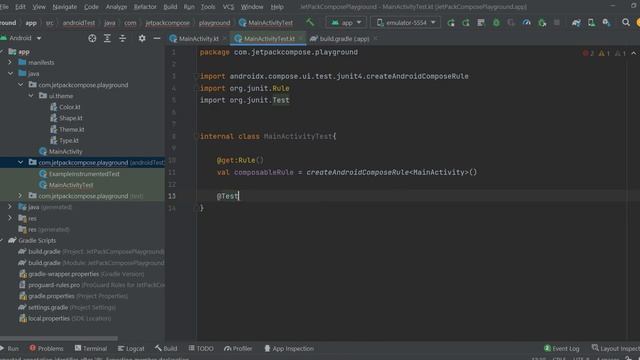Open the Event Log
The height and width of the screenshot is (360, 640).
(562, 348)
